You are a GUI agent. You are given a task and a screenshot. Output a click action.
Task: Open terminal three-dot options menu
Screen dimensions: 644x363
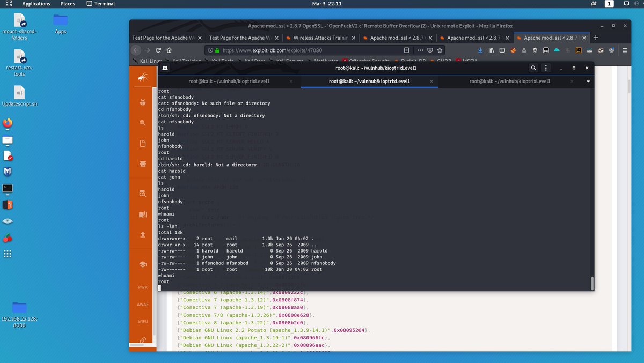546,68
